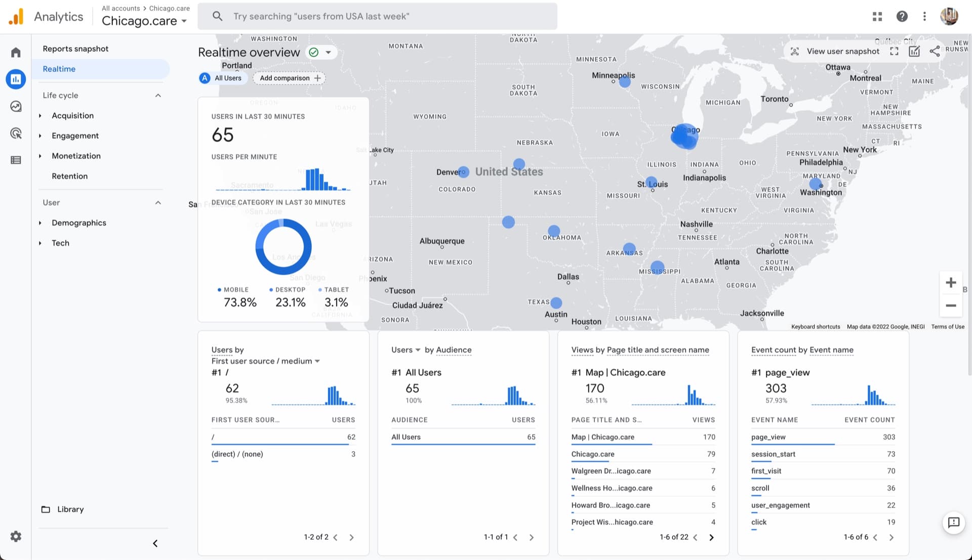Expand the Demographics menu

click(79, 223)
